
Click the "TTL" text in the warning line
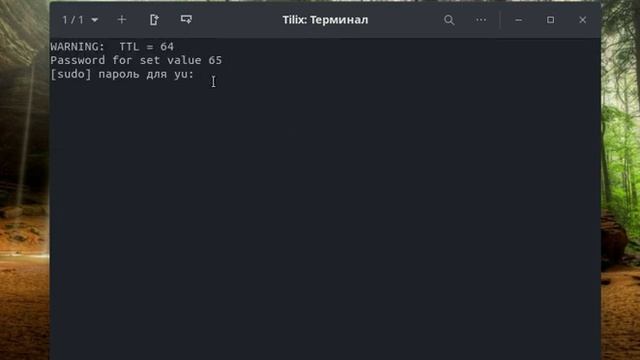coord(129,47)
